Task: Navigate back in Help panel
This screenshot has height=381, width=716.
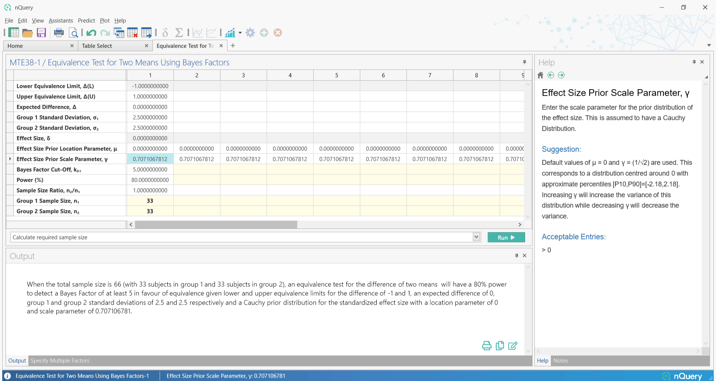Action: point(551,75)
